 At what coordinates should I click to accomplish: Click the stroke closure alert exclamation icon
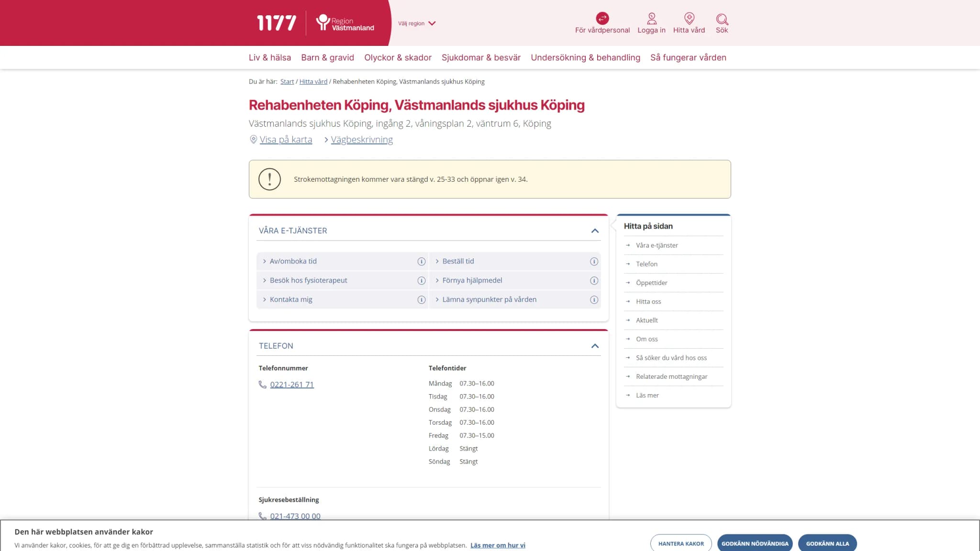(x=269, y=179)
